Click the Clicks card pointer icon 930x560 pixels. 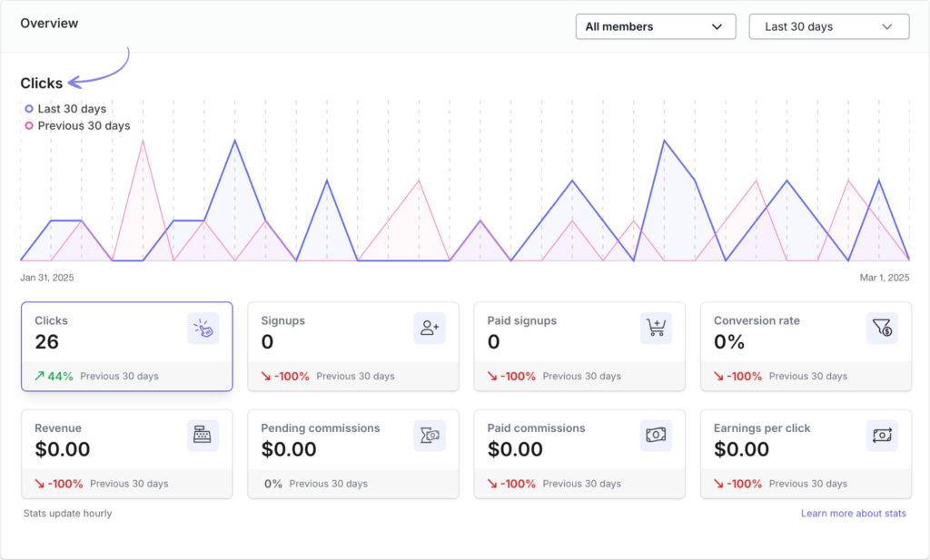203,329
